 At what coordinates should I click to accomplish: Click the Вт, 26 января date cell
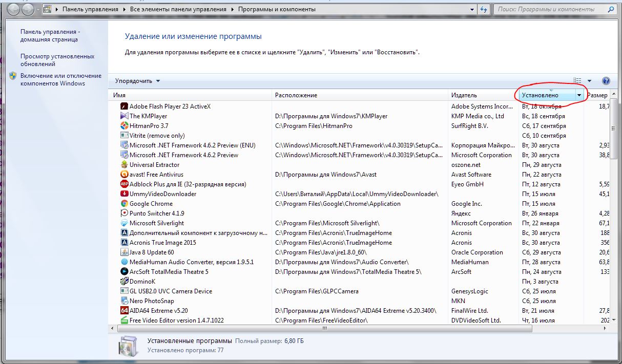[x=540, y=213]
